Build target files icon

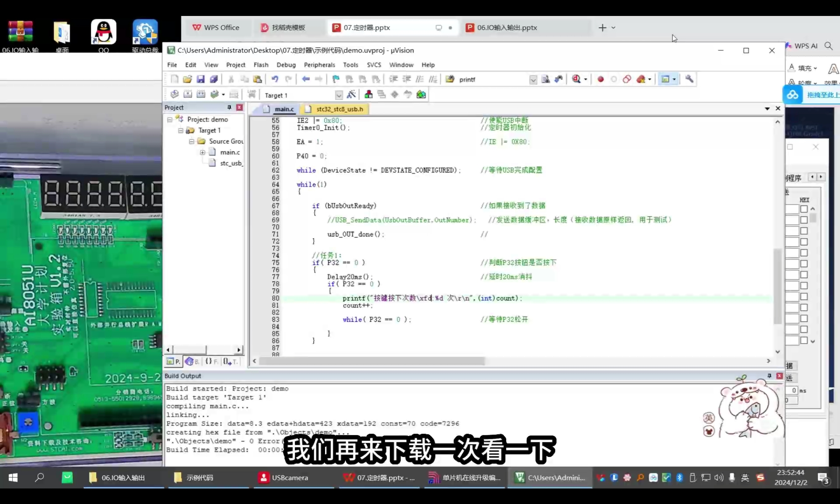click(x=188, y=94)
